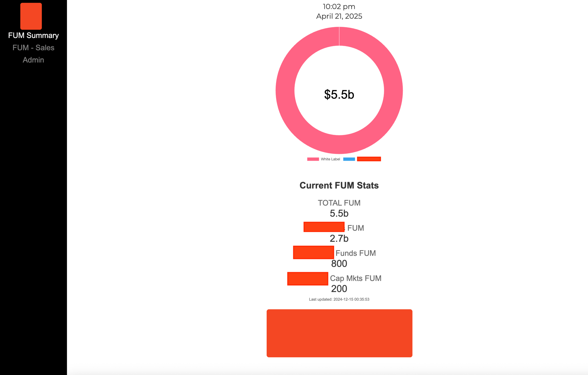Click the 800 Funds FUM value
Viewport: 588px width, 375px height.
point(339,263)
